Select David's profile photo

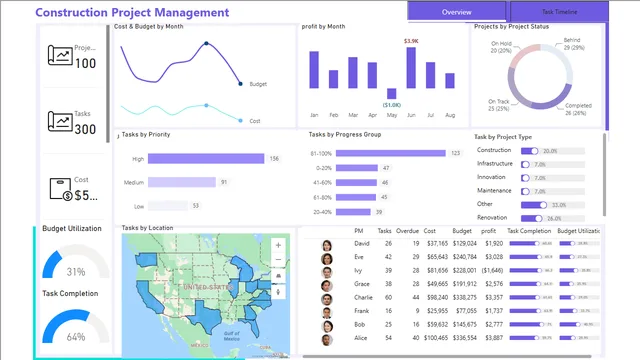coord(327,245)
